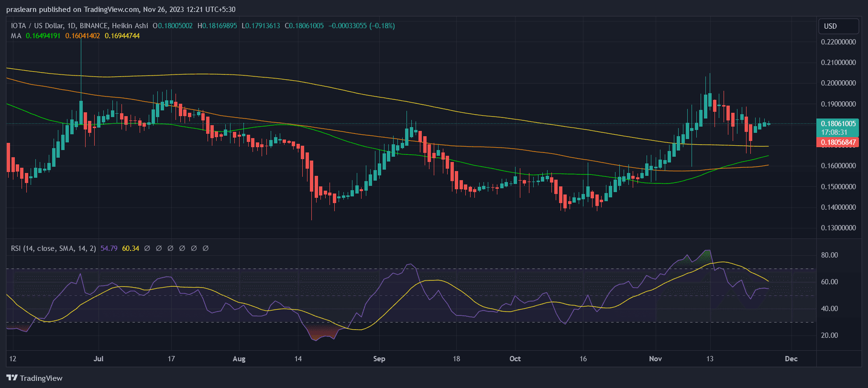This screenshot has height=388, width=868.
Task: Click the TradingView logo icon
Action: point(12,378)
